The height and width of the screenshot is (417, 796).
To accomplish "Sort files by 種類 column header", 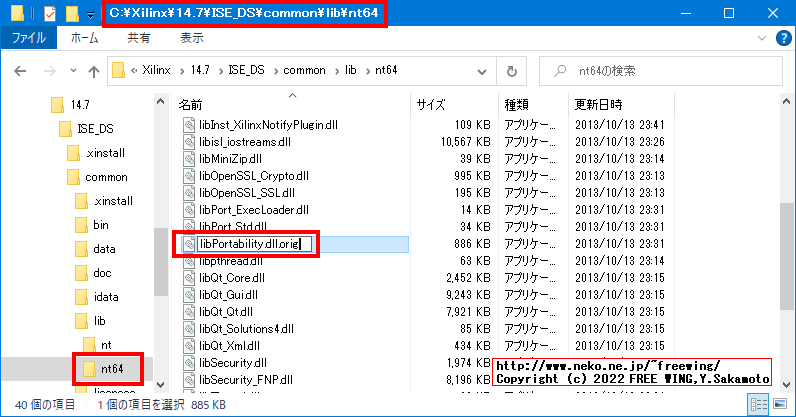I will [516, 105].
